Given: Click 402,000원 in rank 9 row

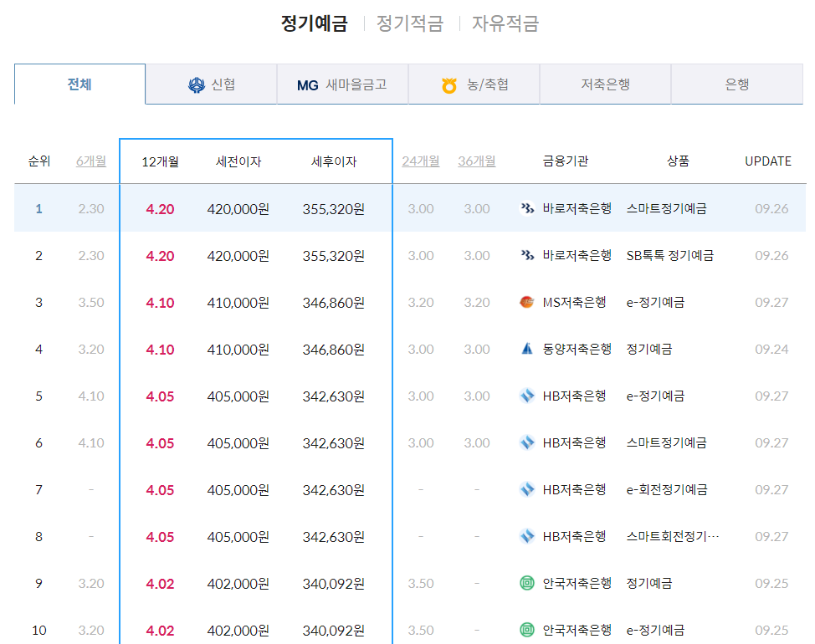Looking at the screenshot, I should tap(238, 584).
